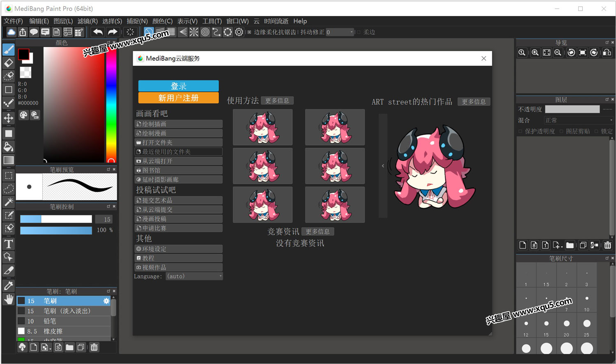The height and width of the screenshot is (364, 616).
Task: Select the Lasso tool
Action: [9, 189]
